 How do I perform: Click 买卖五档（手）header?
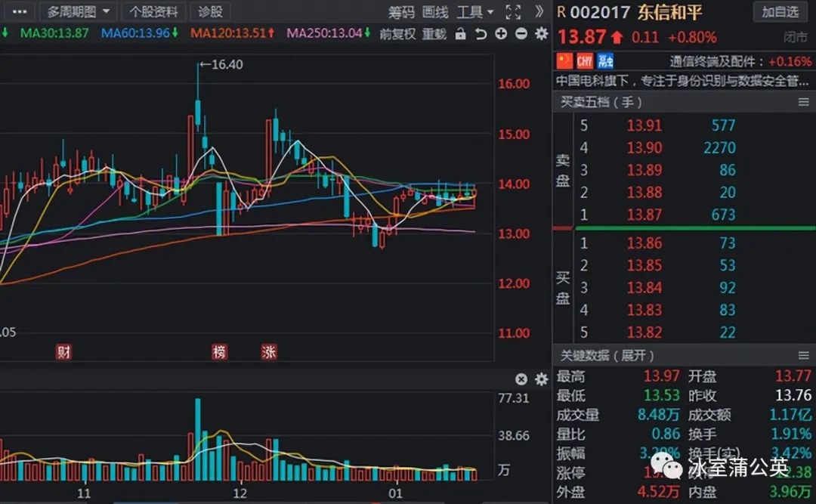click(x=601, y=102)
